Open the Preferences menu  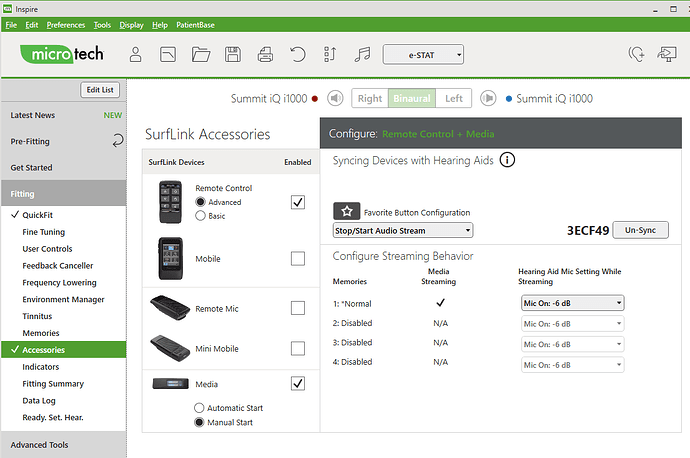pyautogui.click(x=66, y=25)
